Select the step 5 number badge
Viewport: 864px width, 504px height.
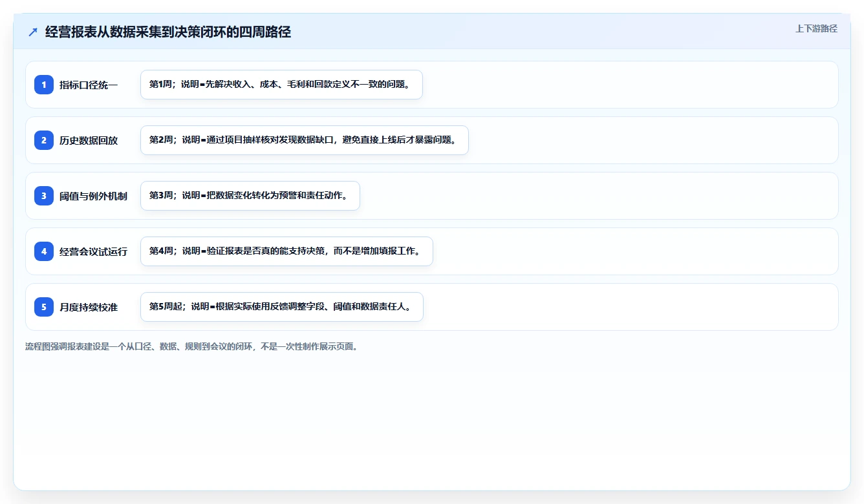point(44,307)
